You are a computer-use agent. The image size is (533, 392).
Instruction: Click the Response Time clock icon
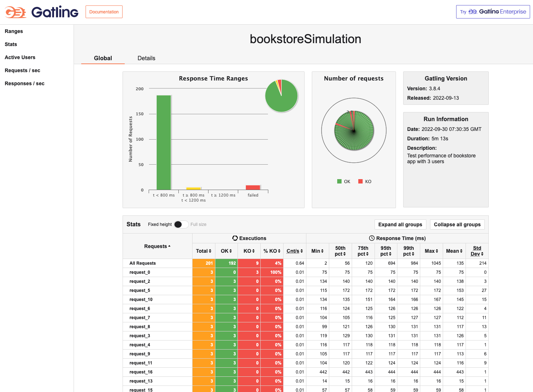point(372,238)
